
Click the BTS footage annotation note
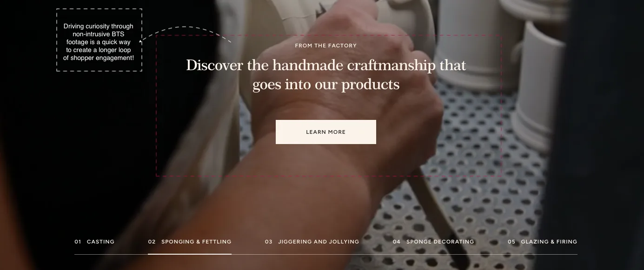pyautogui.click(x=99, y=40)
